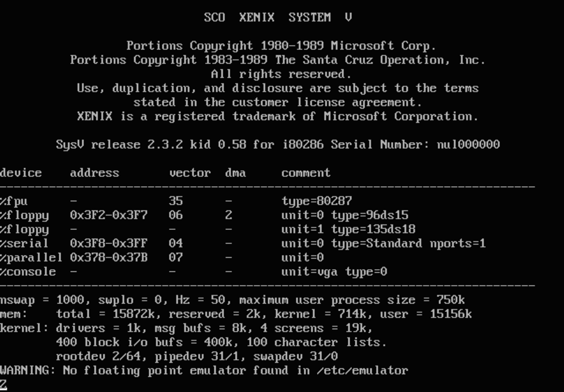Select the device column header
Image resolution: width=564 pixels, height=392 pixels.
pyautogui.click(x=21, y=173)
